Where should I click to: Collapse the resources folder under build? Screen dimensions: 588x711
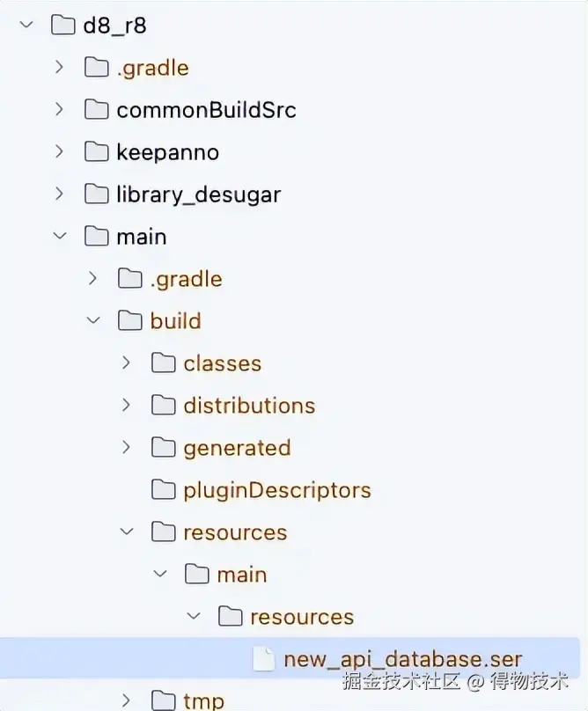pos(126,531)
